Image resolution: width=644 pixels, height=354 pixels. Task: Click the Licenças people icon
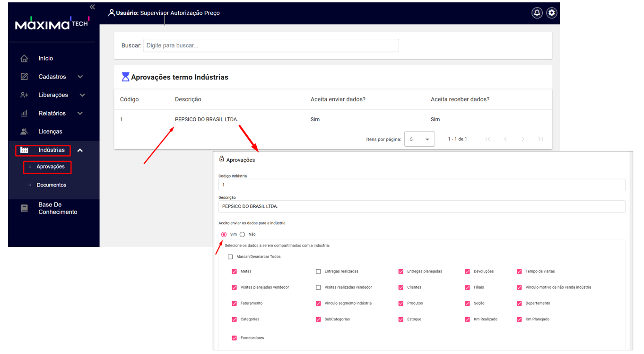pos(24,132)
